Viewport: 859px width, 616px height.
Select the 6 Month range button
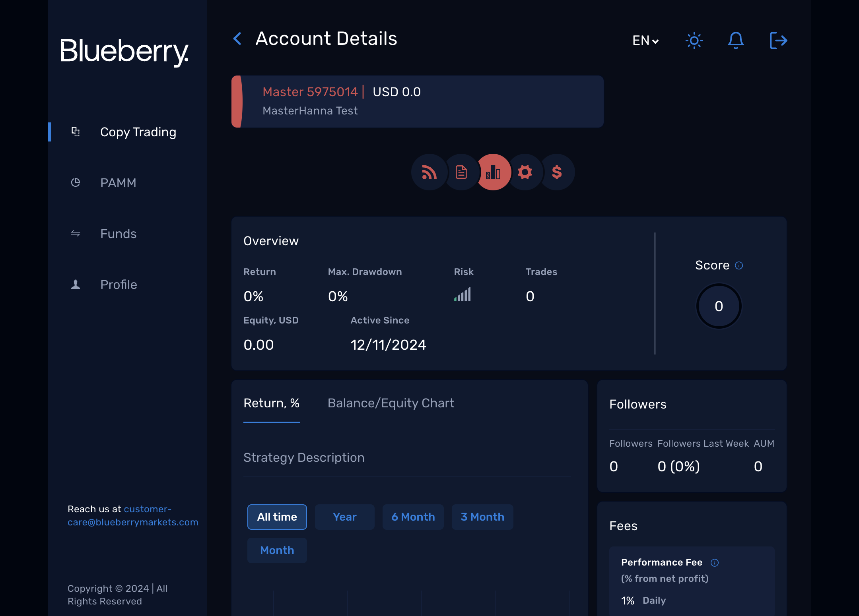coord(413,517)
